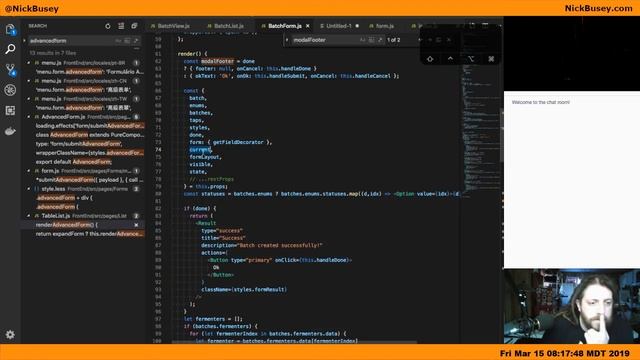Click 'modalFooter' on code line 62
This screenshot has height=360, width=640.
pos(218,61)
